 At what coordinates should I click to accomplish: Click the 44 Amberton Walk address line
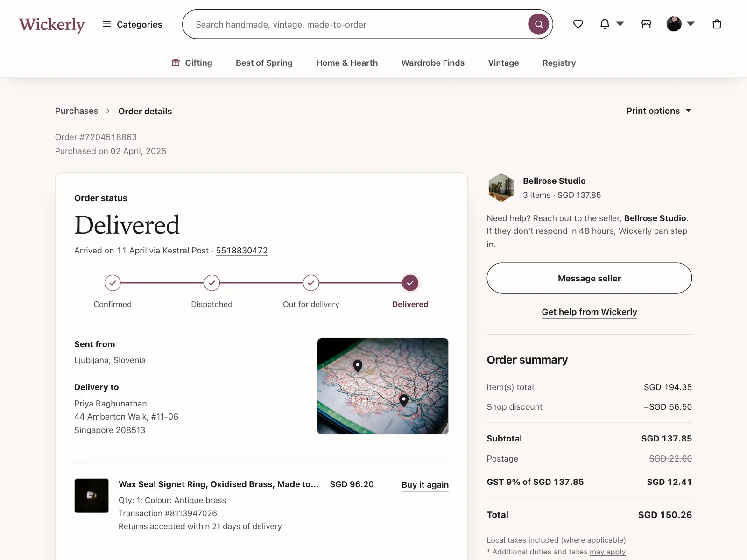click(126, 417)
